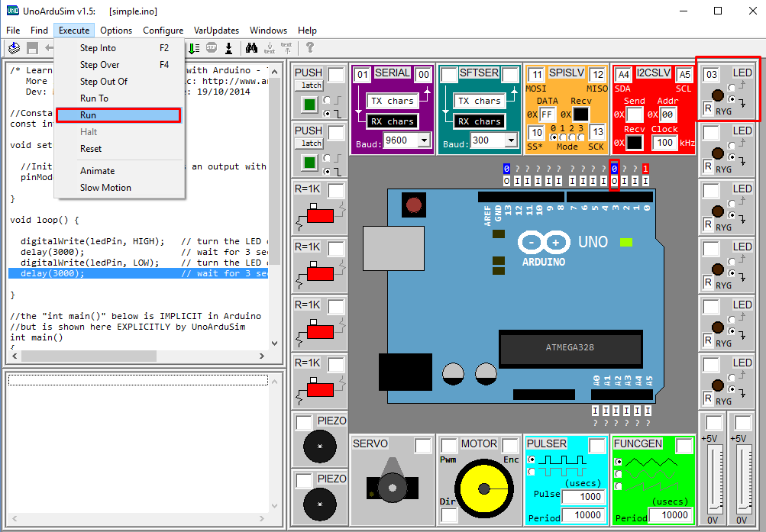Screen dimensions: 766x532
Task: Click the yellow MOTOR wheel
Action: (x=483, y=488)
